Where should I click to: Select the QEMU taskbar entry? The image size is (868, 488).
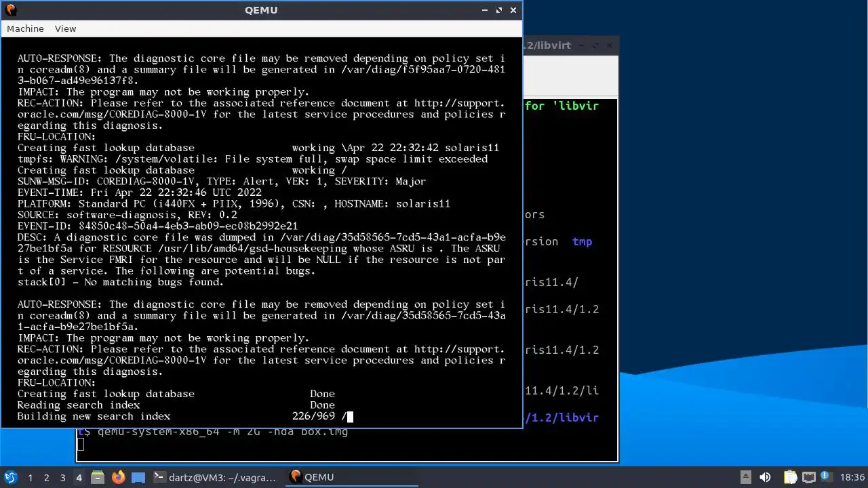click(353, 477)
